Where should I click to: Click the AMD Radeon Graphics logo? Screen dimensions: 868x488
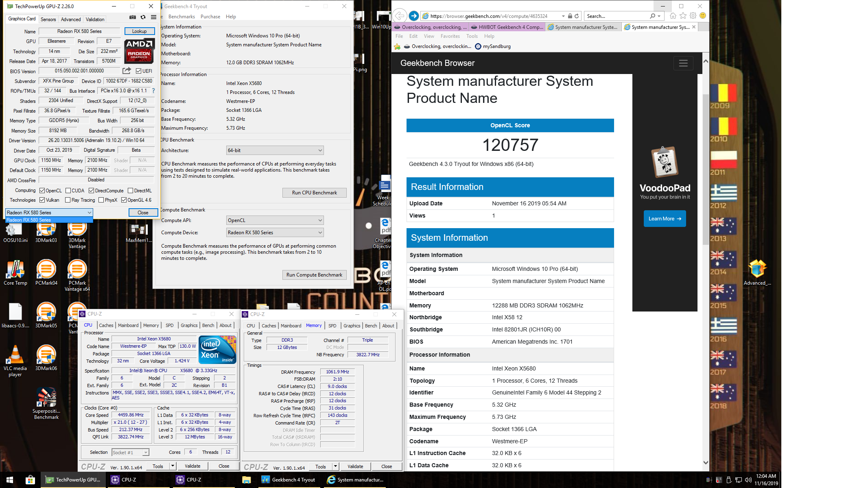pos(139,51)
